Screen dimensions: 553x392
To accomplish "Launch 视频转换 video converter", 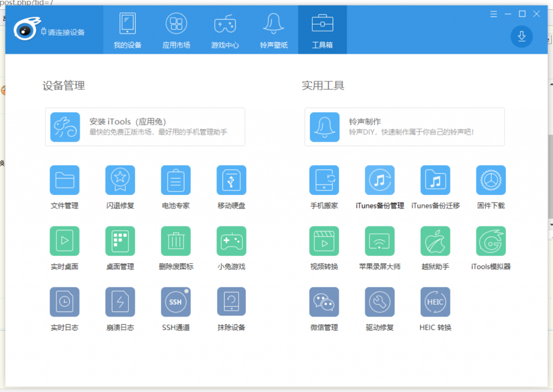I will tap(324, 241).
